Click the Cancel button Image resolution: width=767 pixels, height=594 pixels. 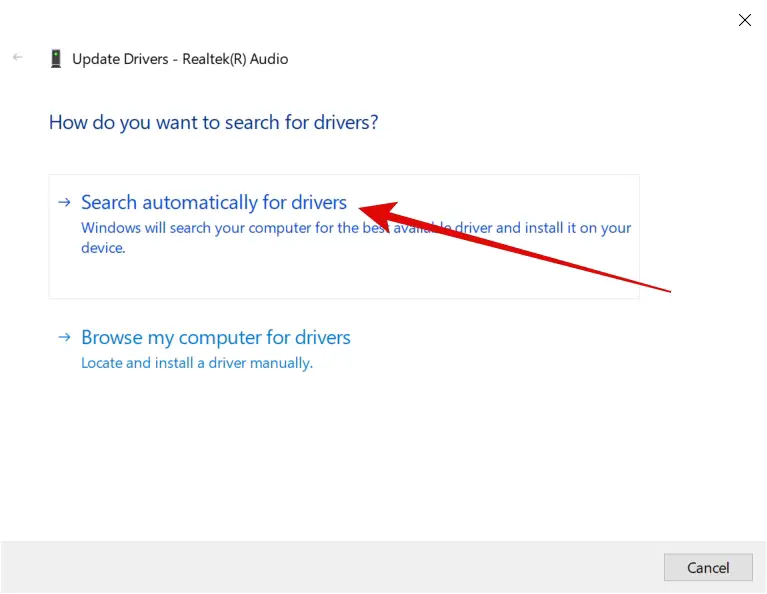click(708, 568)
